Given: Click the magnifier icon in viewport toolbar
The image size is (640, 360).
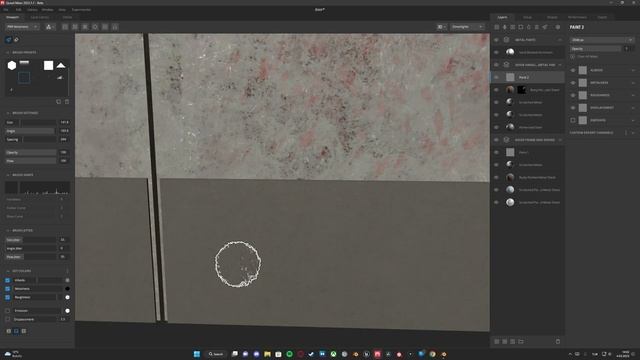Looking at the screenshot, I should coord(95,27).
